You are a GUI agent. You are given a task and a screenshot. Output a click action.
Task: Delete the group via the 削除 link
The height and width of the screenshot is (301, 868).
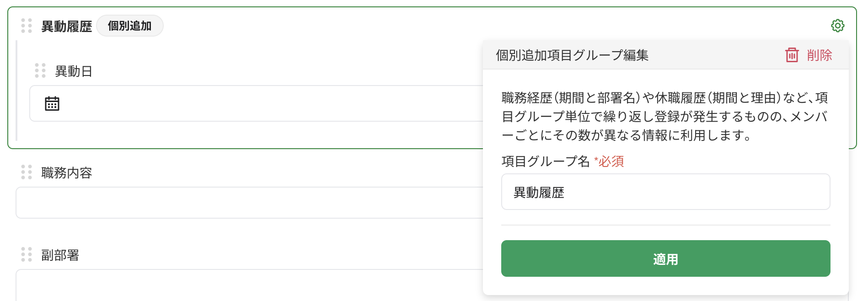point(819,55)
